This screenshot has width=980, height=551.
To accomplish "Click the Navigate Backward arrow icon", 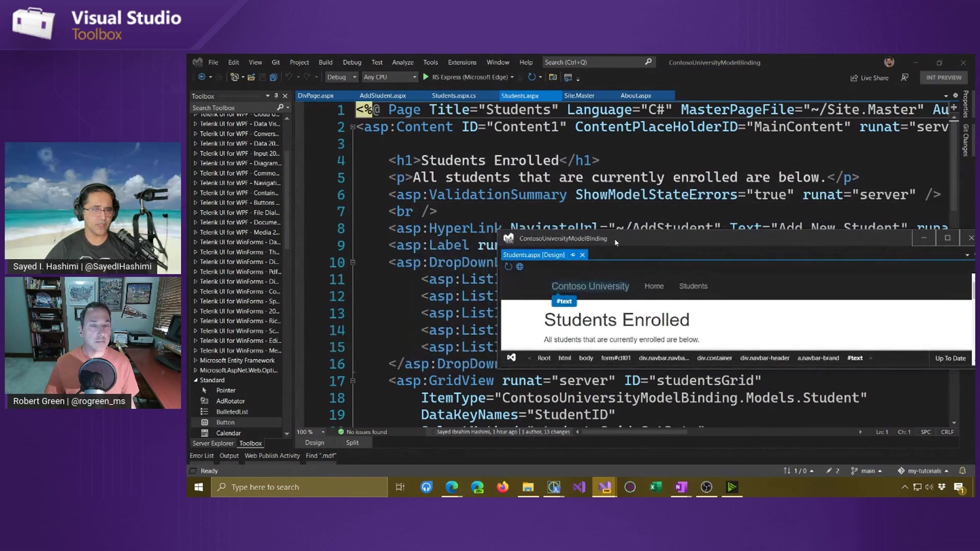I will point(202,77).
